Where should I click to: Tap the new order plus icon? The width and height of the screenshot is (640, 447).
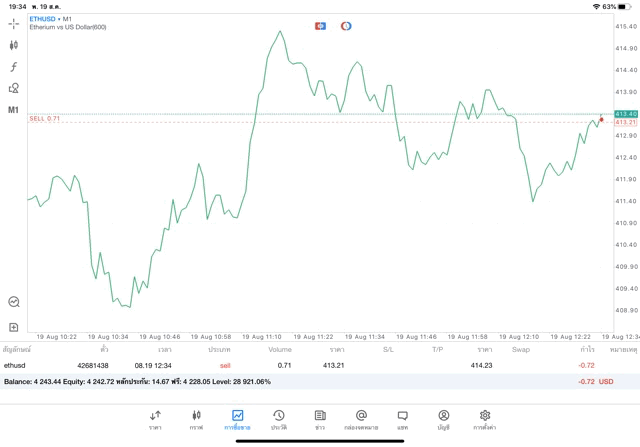click(14, 327)
